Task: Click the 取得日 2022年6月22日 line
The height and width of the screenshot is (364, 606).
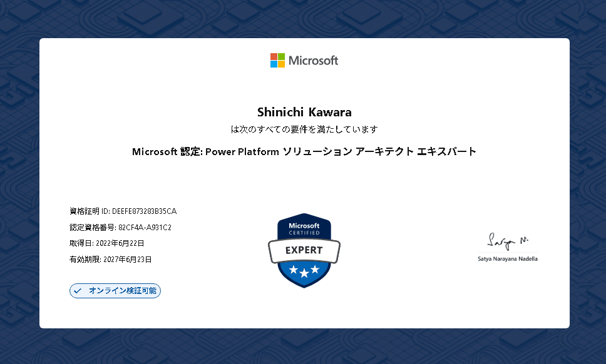Action: [x=106, y=243]
